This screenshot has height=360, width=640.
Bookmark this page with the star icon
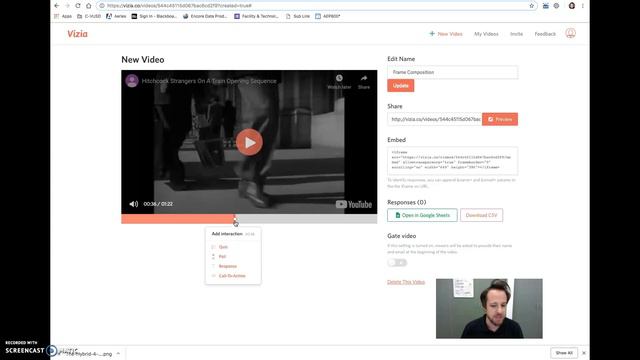click(x=531, y=6)
